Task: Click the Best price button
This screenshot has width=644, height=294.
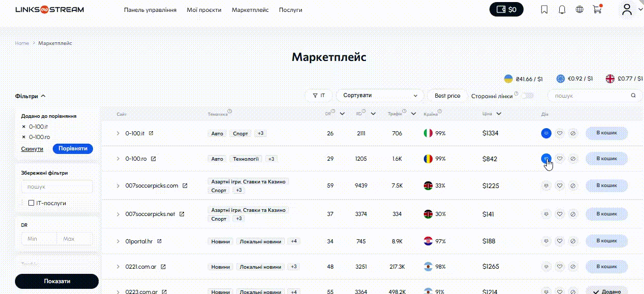Action: pyautogui.click(x=447, y=96)
